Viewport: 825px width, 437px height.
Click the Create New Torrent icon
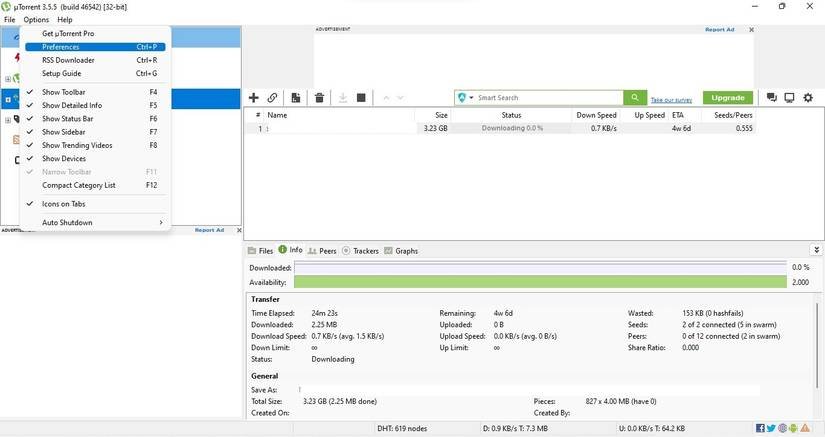pyautogui.click(x=296, y=98)
